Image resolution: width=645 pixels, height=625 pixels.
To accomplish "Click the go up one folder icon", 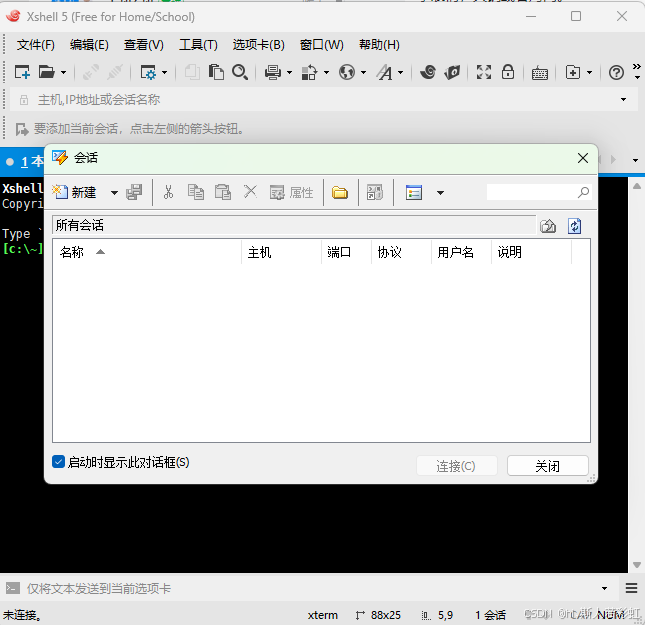I will point(548,226).
